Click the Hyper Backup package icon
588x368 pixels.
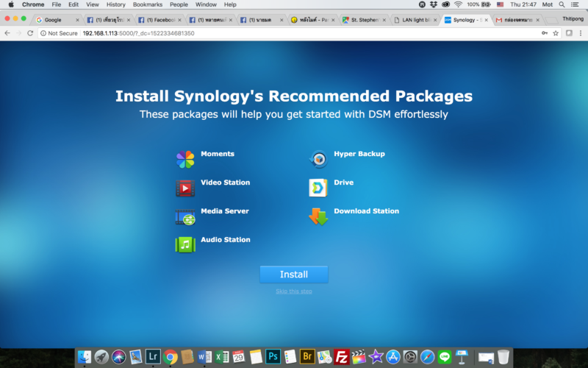pos(318,159)
